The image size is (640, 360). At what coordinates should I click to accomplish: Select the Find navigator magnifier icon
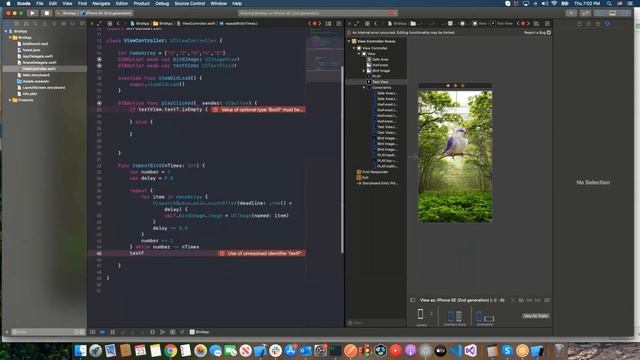click(x=35, y=24)
